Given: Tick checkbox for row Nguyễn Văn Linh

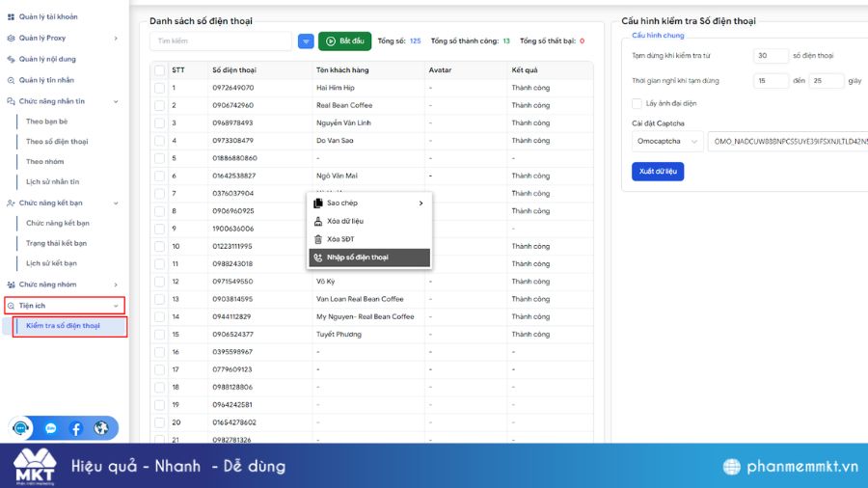Looking at the screenshot, I should [x=159, y=122].
